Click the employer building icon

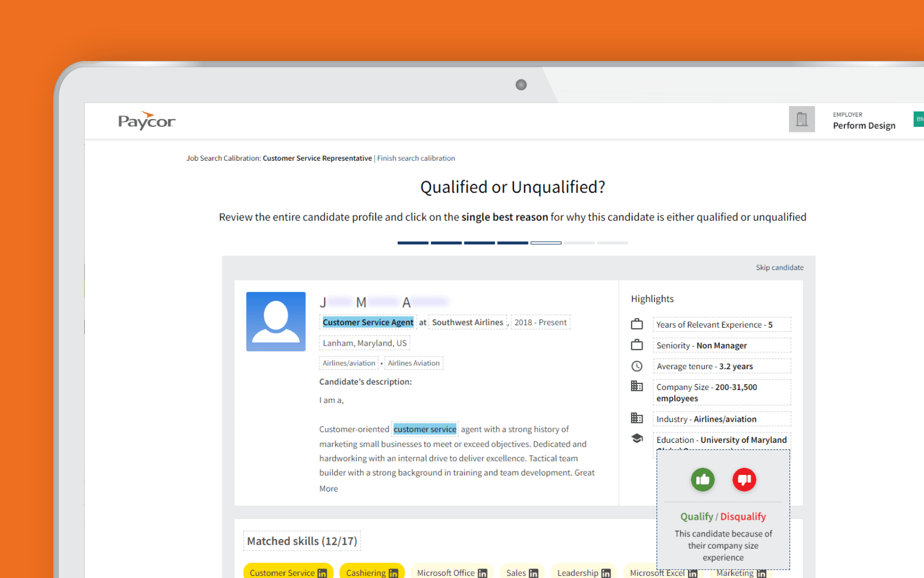click(802, 119)
